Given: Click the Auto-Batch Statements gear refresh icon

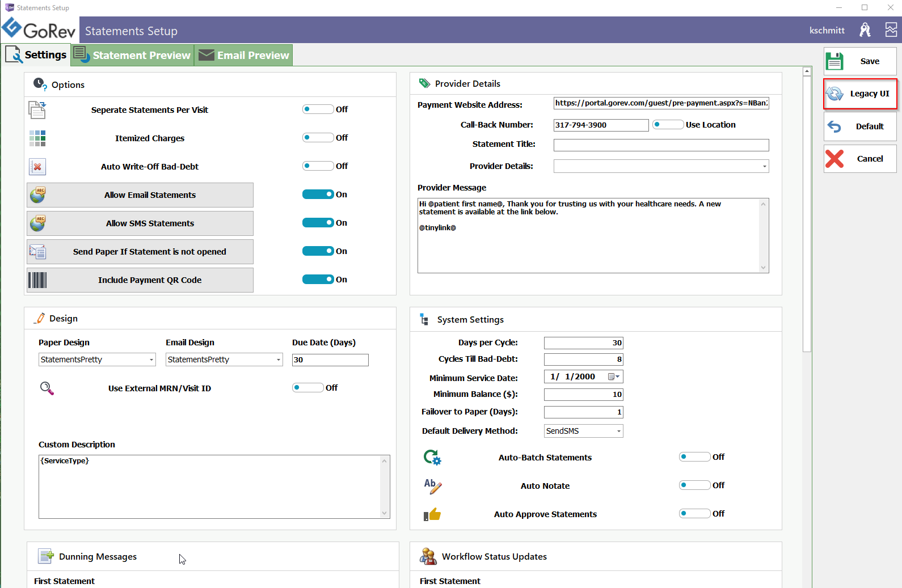Looking at the screenshot, I should click(432, 457).
